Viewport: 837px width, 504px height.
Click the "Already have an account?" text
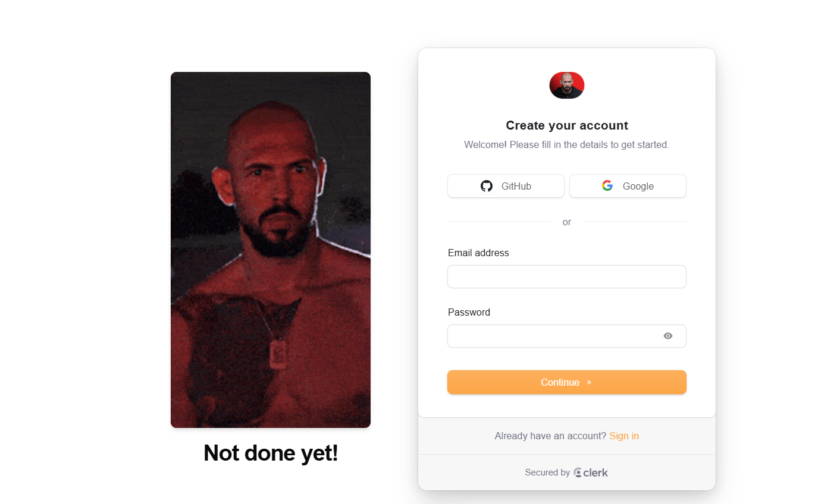[550, 436]
